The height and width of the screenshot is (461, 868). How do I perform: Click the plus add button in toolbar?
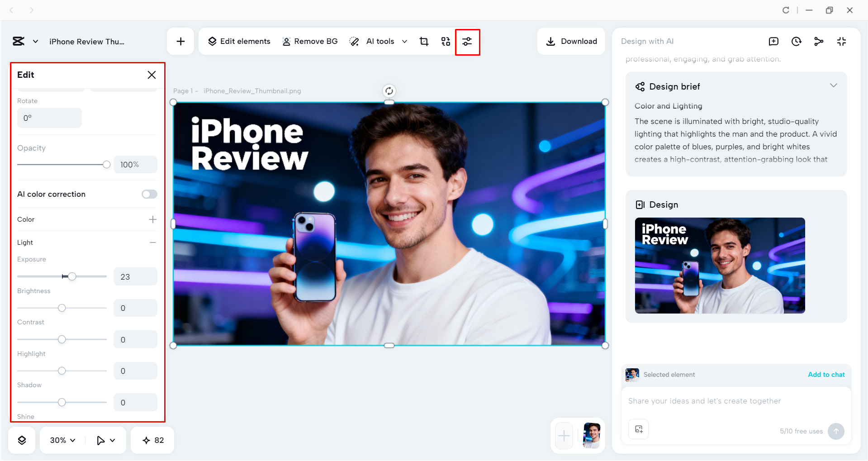[180, 42]
